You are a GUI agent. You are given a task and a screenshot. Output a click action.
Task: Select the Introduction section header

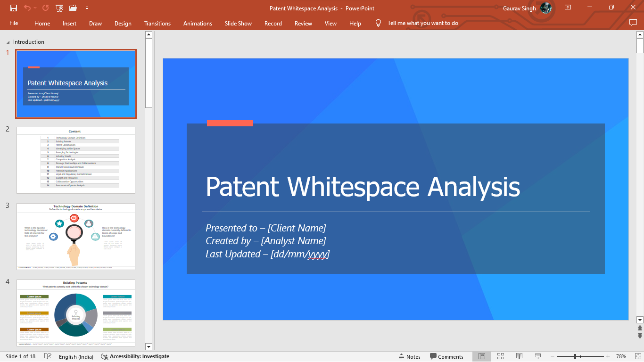point(29,42)
